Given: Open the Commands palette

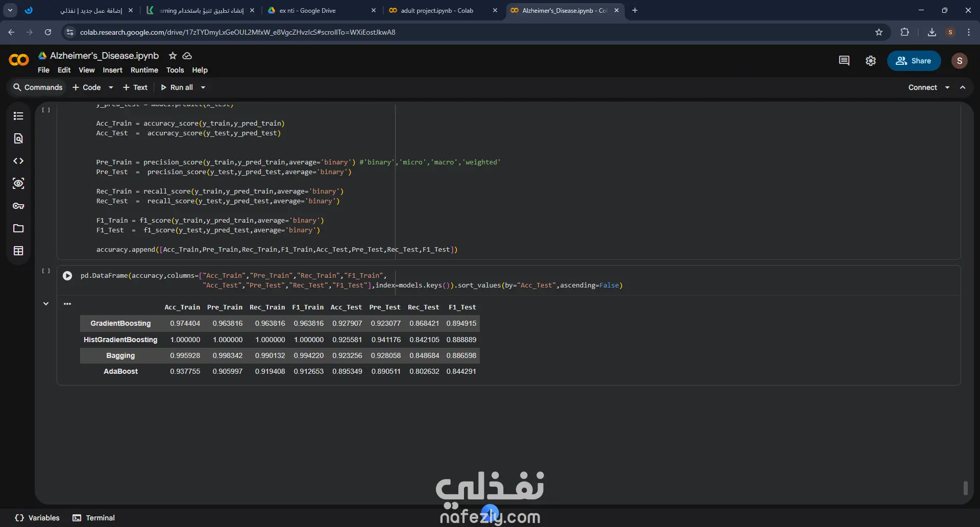Looking at the screenshot, I should [x=38, y=88].
